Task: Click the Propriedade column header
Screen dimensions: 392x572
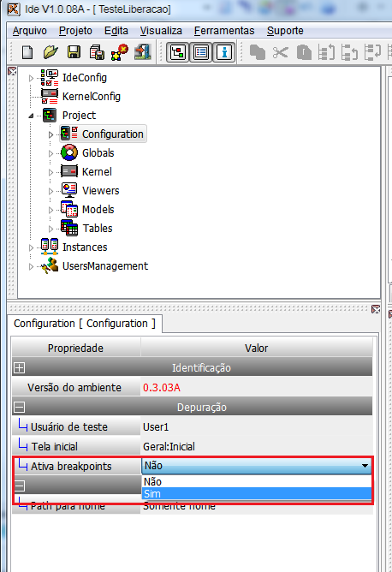Action: [76, 348]
